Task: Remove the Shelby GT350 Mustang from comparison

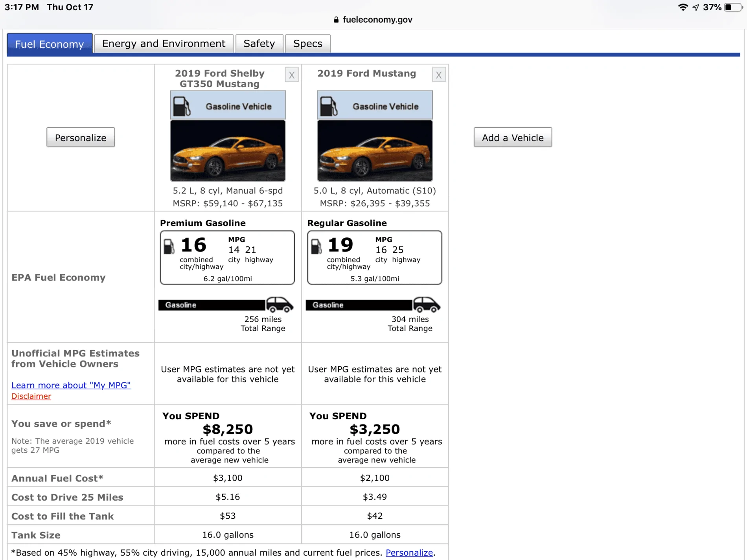Action: point(292,75)
